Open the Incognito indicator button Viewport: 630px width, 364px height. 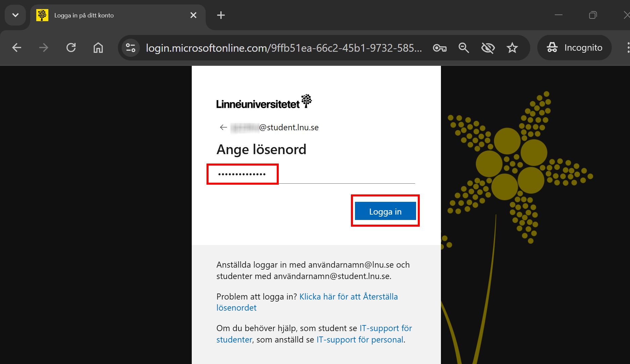click(575, 48)
